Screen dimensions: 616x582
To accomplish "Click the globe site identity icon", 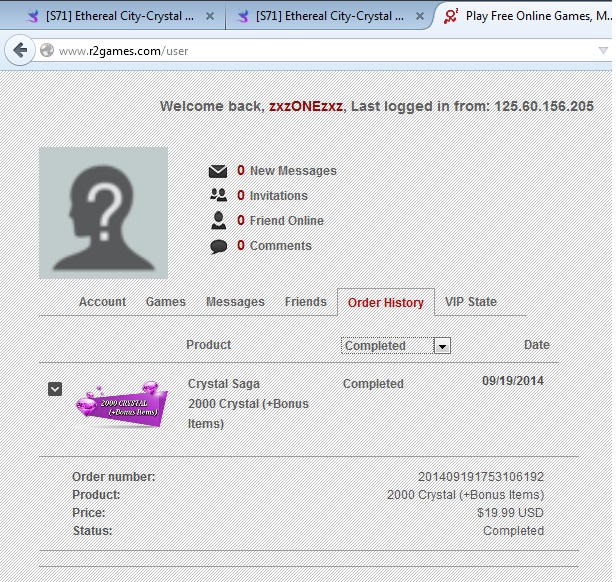I will (x=46, y=51).
